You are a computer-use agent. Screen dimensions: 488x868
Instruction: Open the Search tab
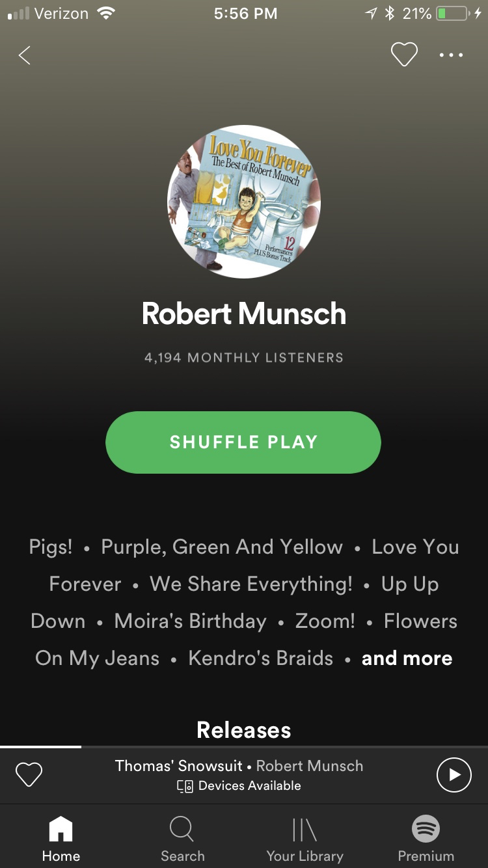point(182,839)
